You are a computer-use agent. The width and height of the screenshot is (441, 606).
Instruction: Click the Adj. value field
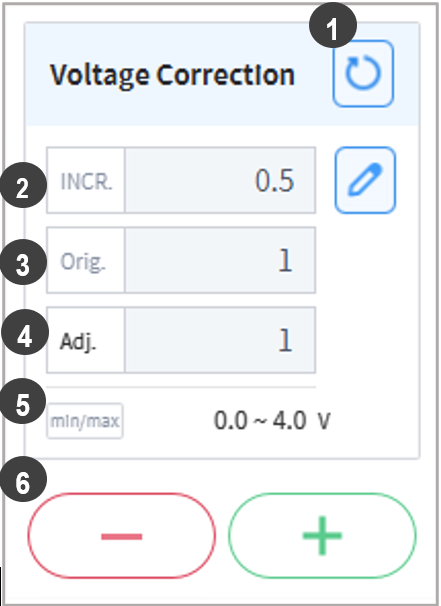(220, 340)
